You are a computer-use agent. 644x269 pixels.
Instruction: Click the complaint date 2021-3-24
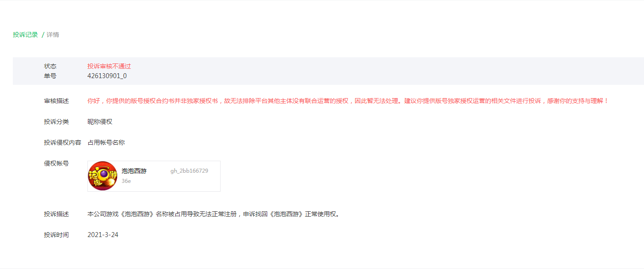point(103,235)
